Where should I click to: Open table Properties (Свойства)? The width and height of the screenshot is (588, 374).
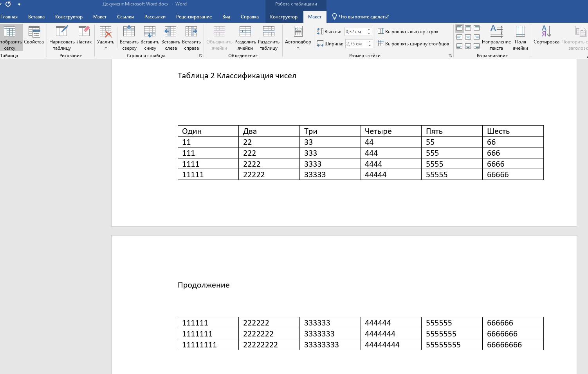point(34,35)
